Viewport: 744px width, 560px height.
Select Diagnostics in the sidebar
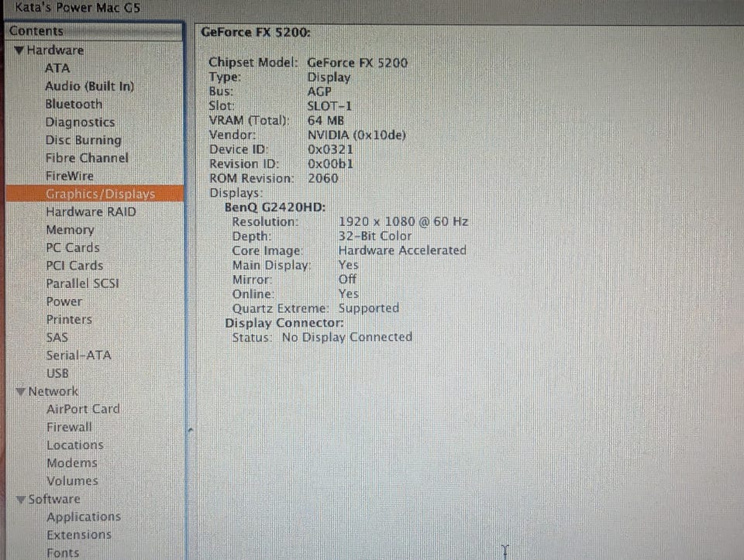pyautogui.click(x=80, y=122)
